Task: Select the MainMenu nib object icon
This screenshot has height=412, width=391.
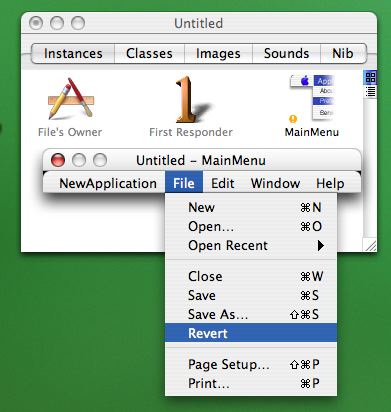Action: pyautogui.click(x=312, y=97)
